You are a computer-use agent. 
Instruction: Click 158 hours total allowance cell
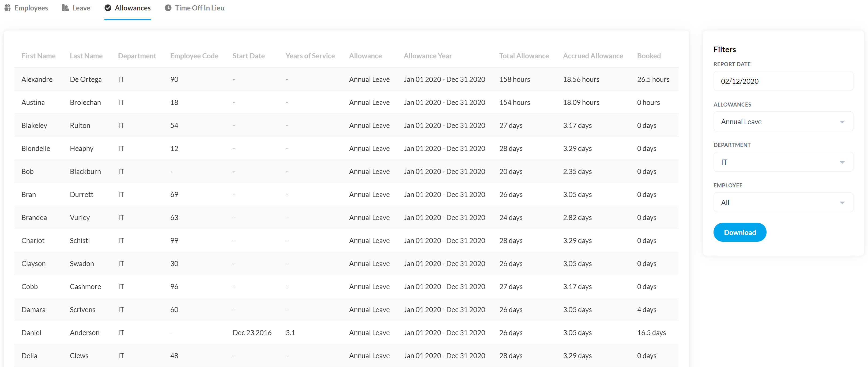pyautogui.click(x=515, y=80)
